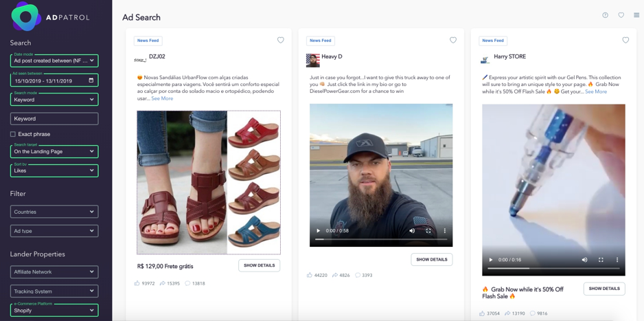Mute the Heavy D video
Viewport: 644px width, 321px height.
pyautogui.click(x=412, y=231)
